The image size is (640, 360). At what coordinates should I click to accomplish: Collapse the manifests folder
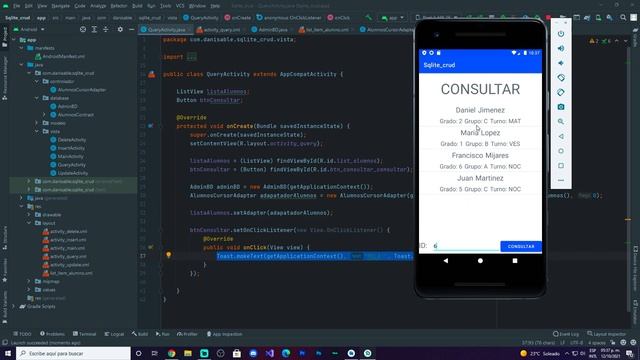[21, 48]
